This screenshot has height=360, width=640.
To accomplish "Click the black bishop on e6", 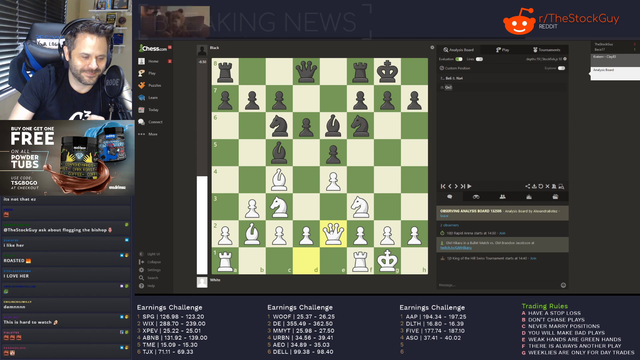I will (x=333, y=126).
